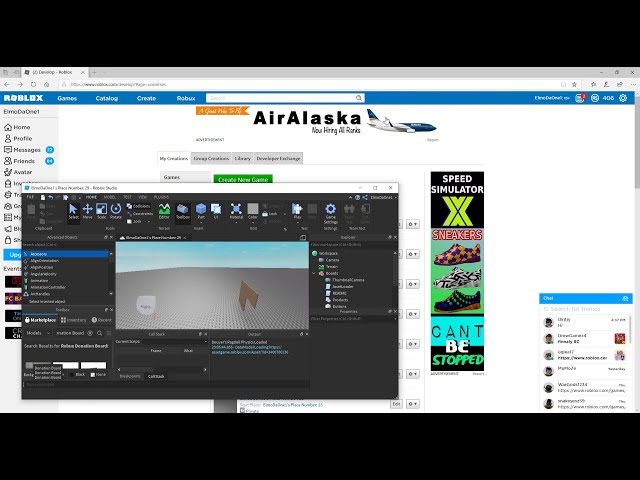Click the New file icon in Studio

43,198
